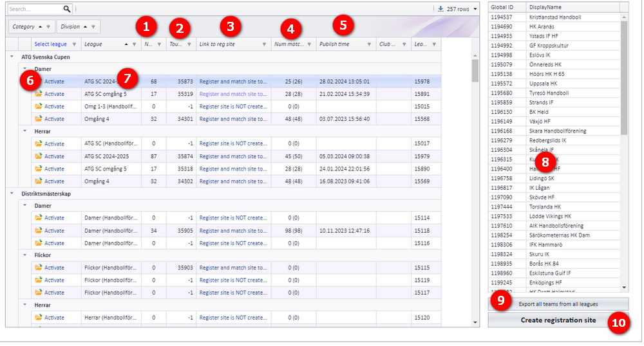Open filter for Num matches column
Viewport: 644px width, 346px height.
click(x=309, y=44)
